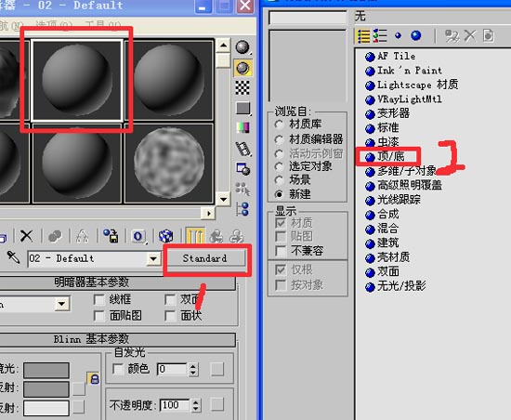Click the Make Material Copy icon
Viewport: 511px width, 420px height.
click(x=55, y=236)
